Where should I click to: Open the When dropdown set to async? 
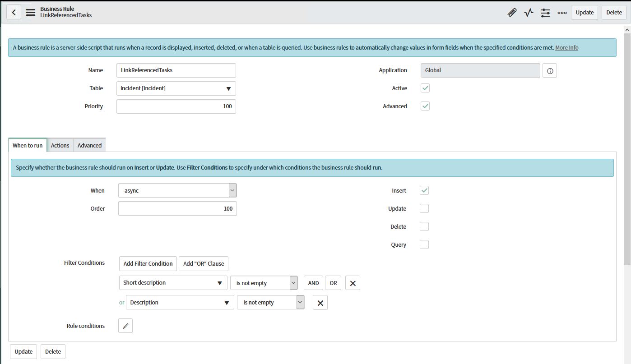point(177,190)
